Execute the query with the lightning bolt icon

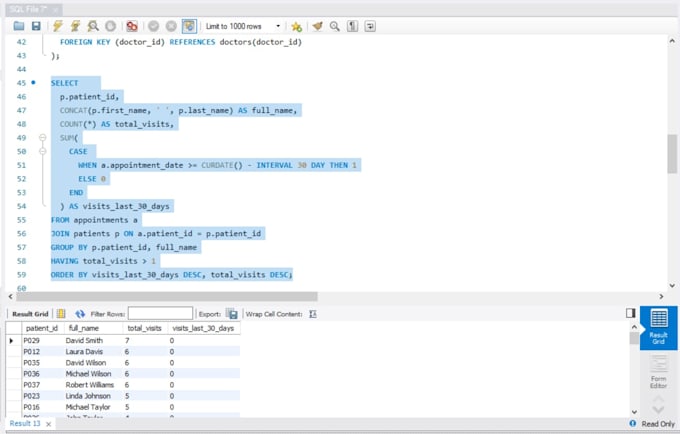58,26
